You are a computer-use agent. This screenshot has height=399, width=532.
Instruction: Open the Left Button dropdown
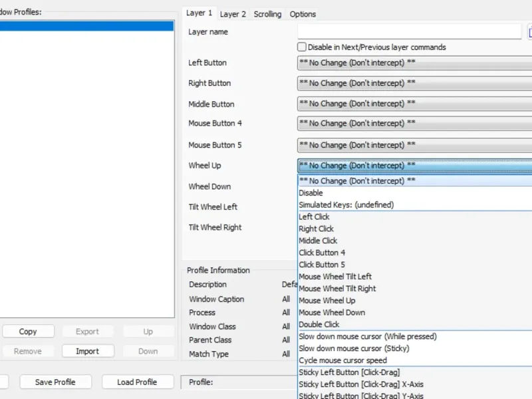click(x=414, y=63)
